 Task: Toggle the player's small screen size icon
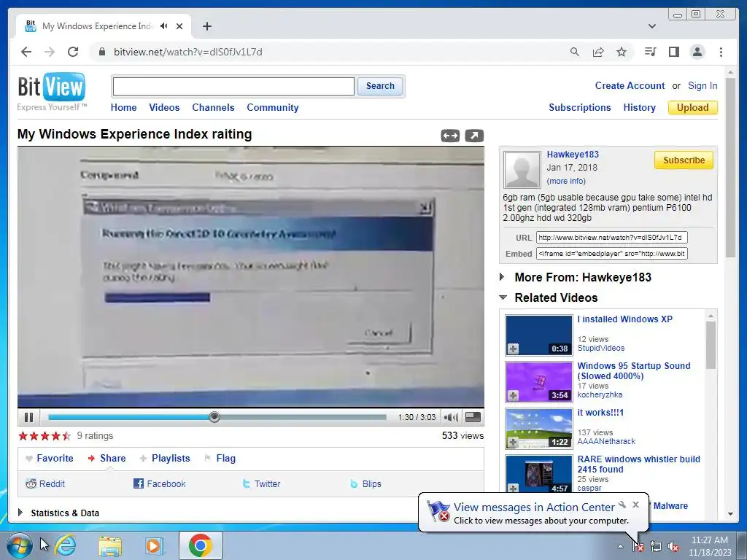[x=473, y=417]
